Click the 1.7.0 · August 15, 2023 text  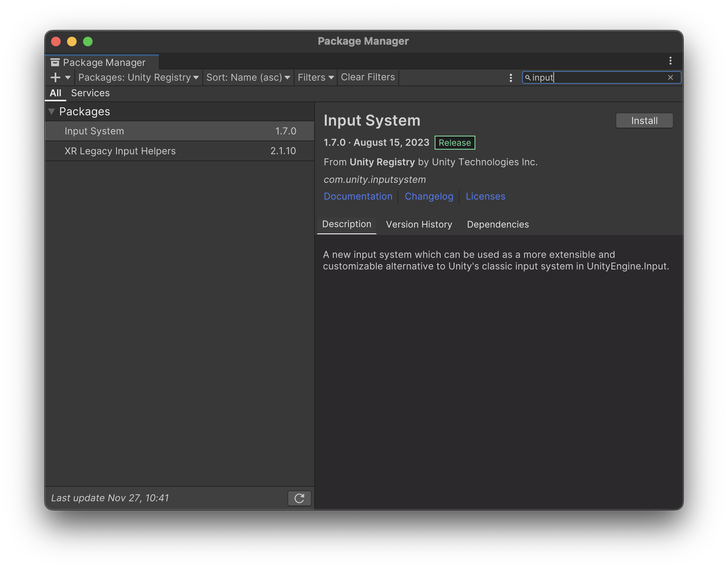[376, 142]
